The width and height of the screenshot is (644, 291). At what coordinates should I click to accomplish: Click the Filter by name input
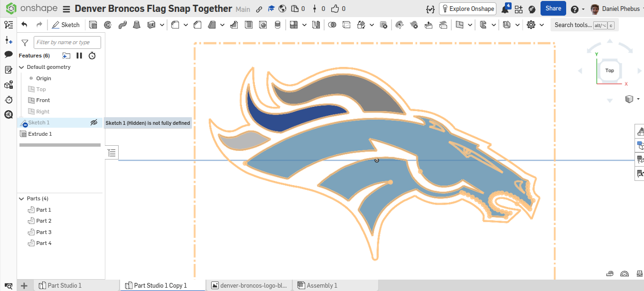[x=67, y=42]
